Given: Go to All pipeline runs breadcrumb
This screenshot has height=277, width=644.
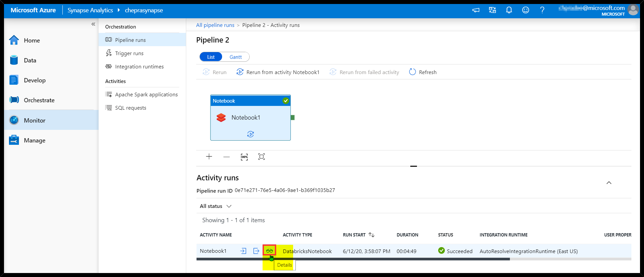Looking at the screenshot, I should click(215, 25).
